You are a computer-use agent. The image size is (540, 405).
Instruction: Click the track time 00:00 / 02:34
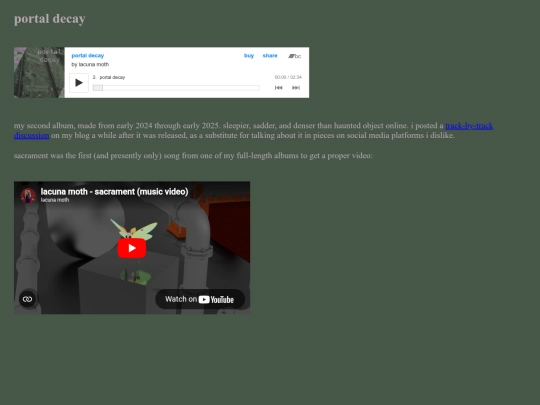point(288,77)
